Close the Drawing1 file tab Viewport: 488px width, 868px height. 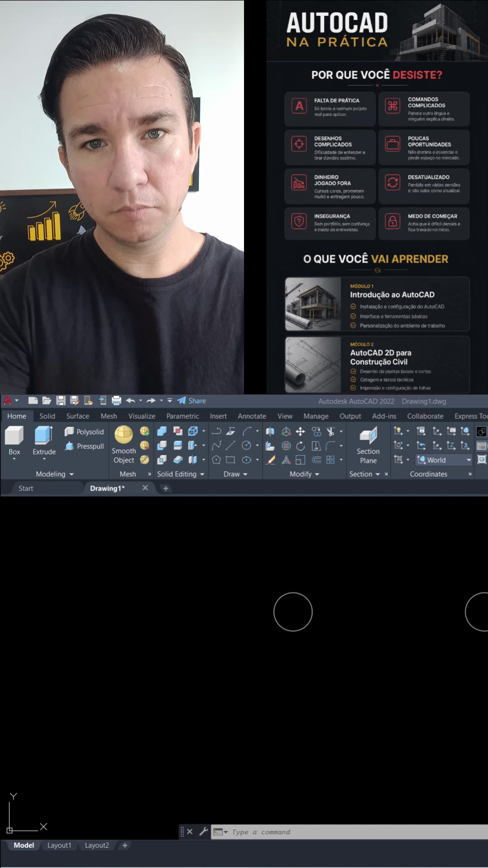[x=145, y=488]
